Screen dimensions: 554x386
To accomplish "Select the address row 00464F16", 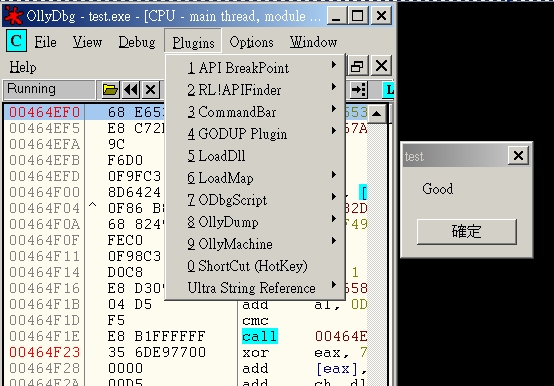I will click(45, 288).
